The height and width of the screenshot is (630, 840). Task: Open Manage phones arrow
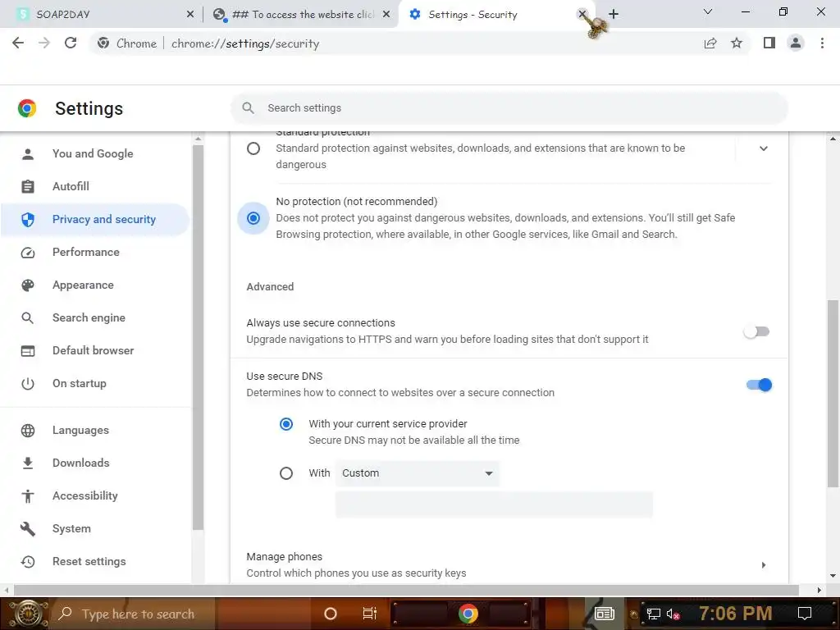pyautogui.click(x=764, y=564)
